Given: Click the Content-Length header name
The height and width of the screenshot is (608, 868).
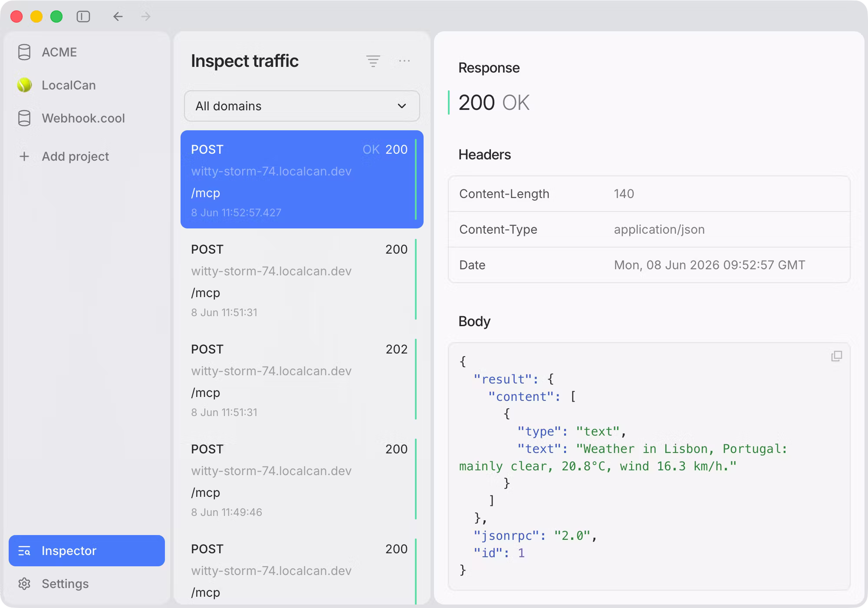Looking at the screenshot, I should point(504,194).
